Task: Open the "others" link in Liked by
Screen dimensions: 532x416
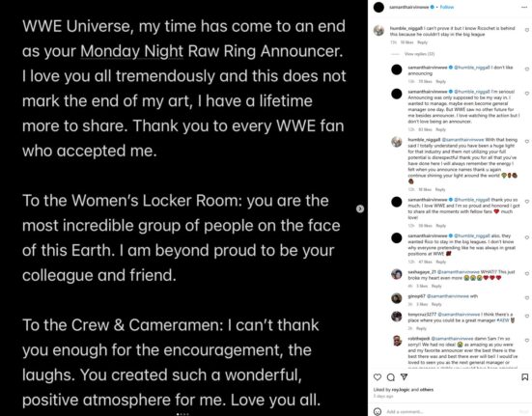Action: (427, 390)
